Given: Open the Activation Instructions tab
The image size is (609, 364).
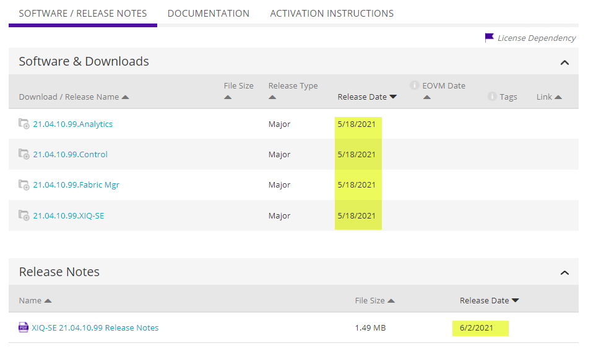Looking at the screenshot, I should click(332, 13).
